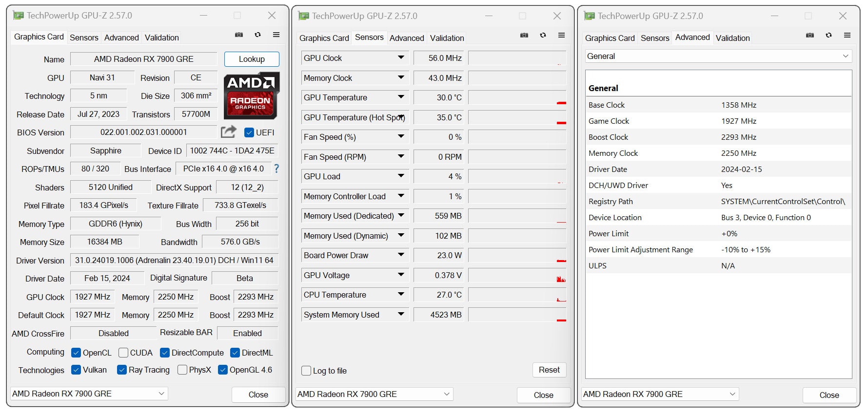Open GPU selector dropdown in Graphics Card window
The width and height of the screenshot is (868, 414).
89,394
